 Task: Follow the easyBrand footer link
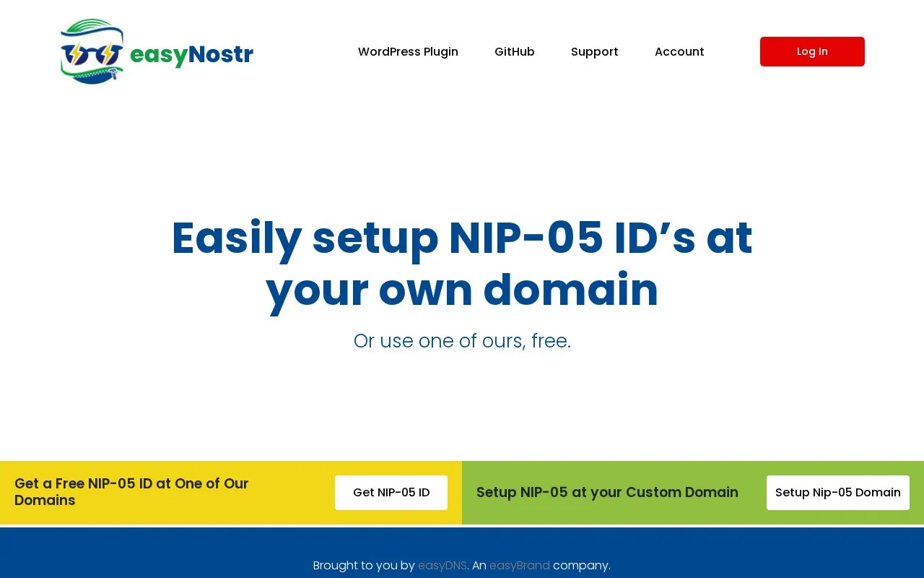click(x=520, y=565)
